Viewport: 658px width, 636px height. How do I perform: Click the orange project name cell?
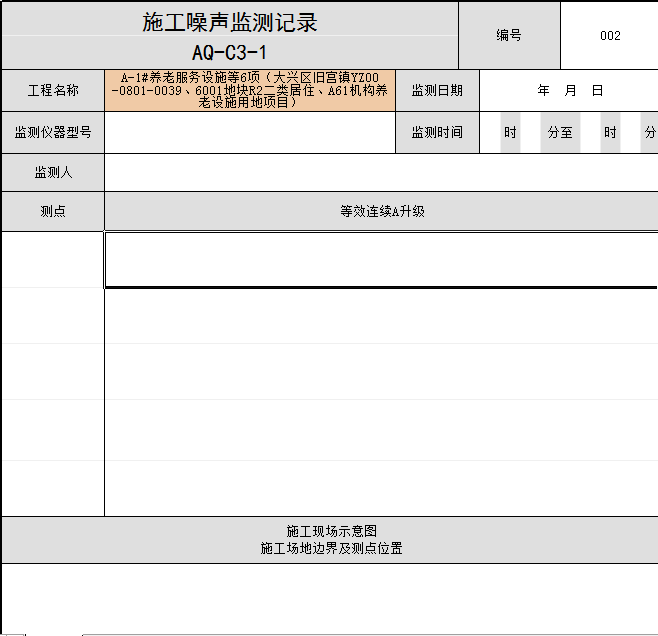point(250,90)
